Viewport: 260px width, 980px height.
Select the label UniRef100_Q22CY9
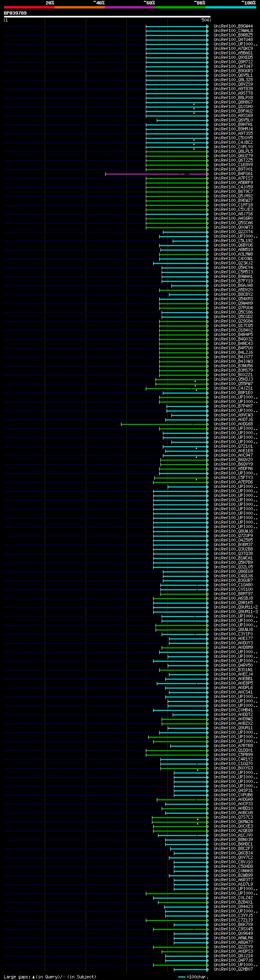233,947
